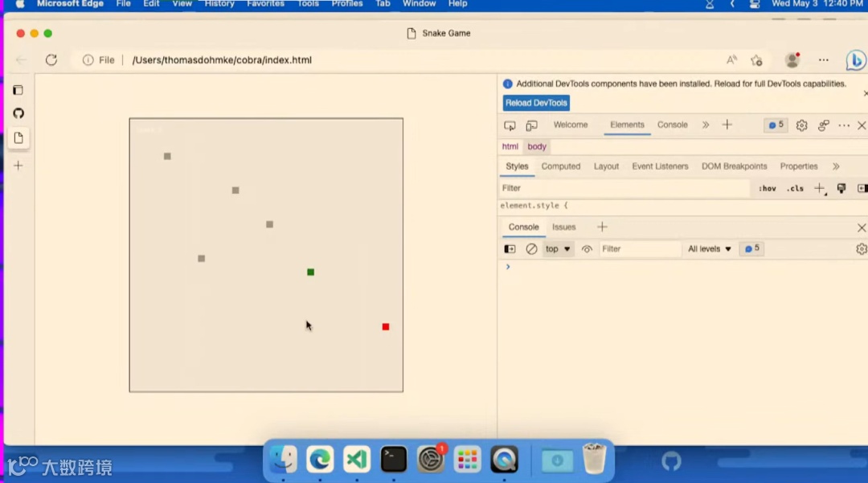Toggle the computed styles sidebar
Viewport: 868px width, 483px height.
[x=862, y=189]
